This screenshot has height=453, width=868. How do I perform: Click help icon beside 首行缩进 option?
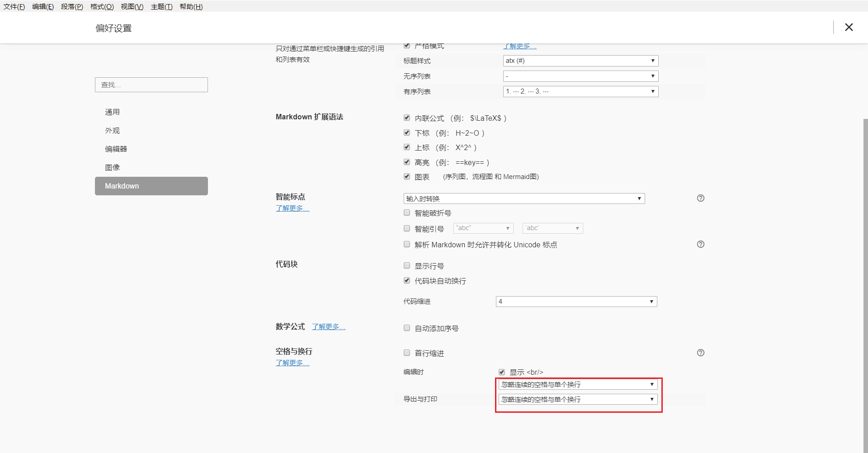tap(700, 353)
